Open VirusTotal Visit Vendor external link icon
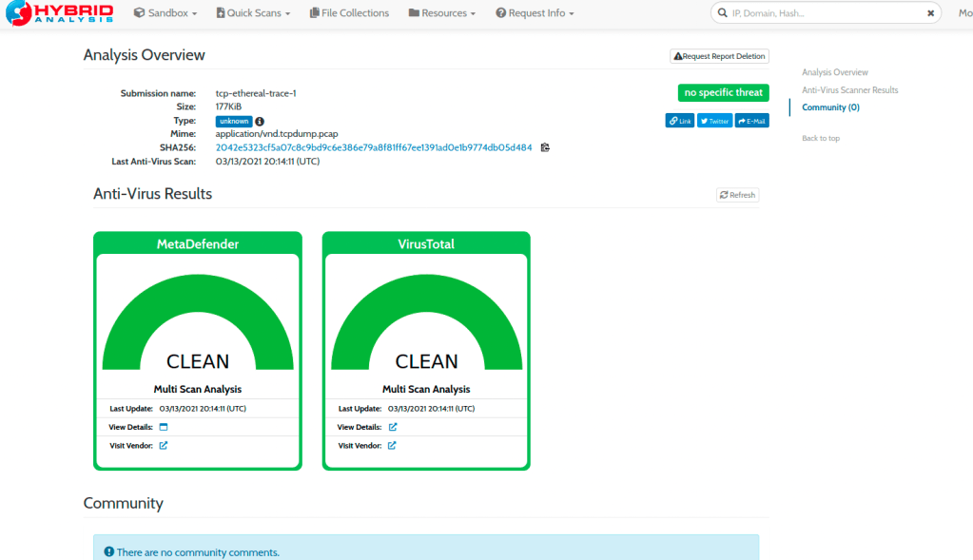This screenshot has width=973, height=560. [393, 445]
